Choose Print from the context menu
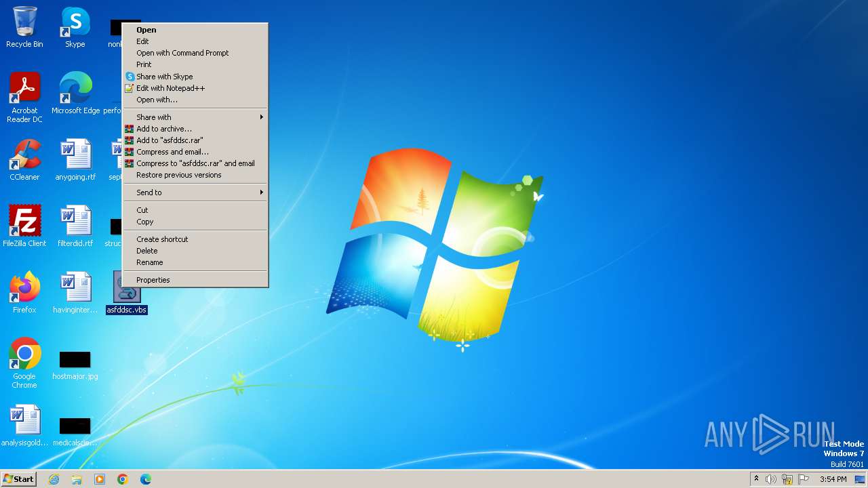 click(195, 64)
